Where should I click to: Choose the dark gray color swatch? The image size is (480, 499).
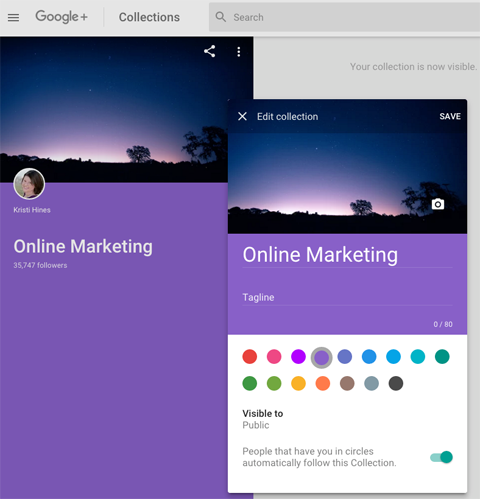click(x=396, y=383)
